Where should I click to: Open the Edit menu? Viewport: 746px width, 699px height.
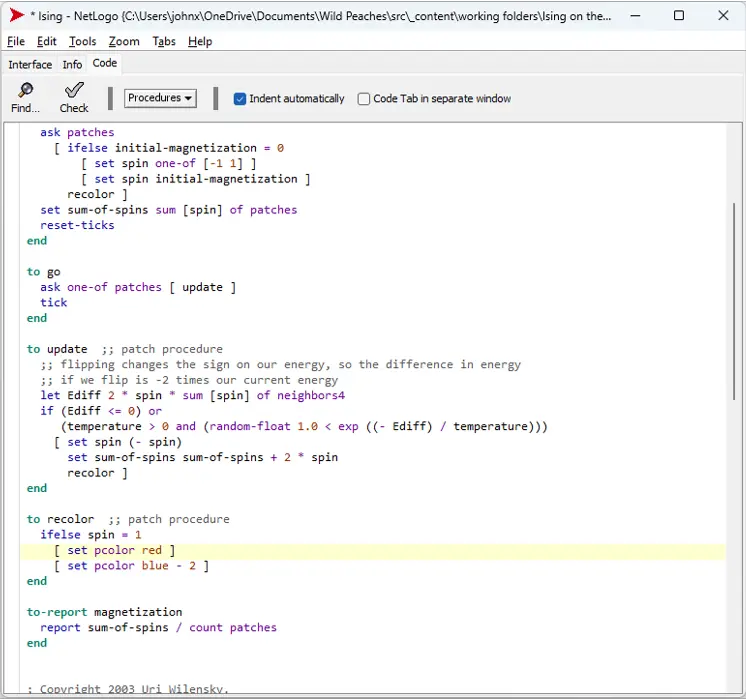47,41
